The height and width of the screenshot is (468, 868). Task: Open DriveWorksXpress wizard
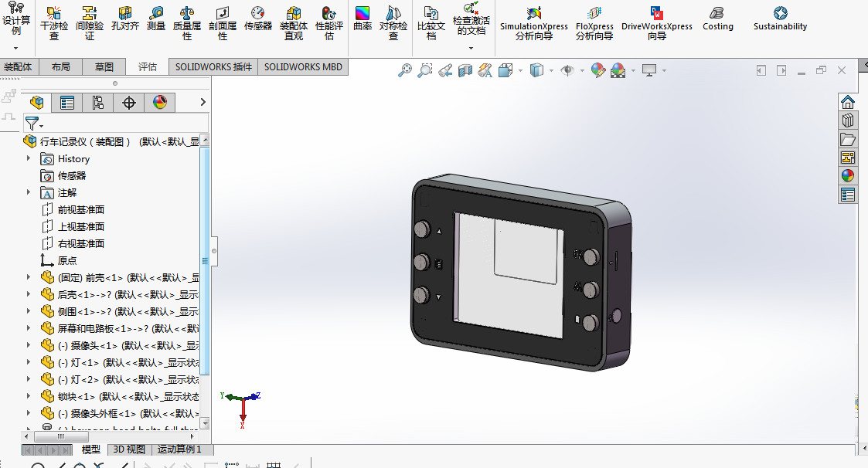pos(656,23)
